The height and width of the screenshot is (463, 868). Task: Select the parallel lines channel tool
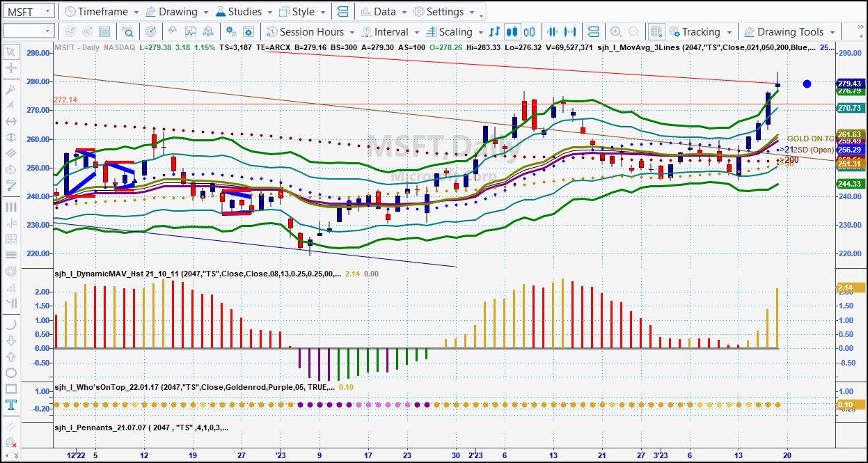pos(11,152)
